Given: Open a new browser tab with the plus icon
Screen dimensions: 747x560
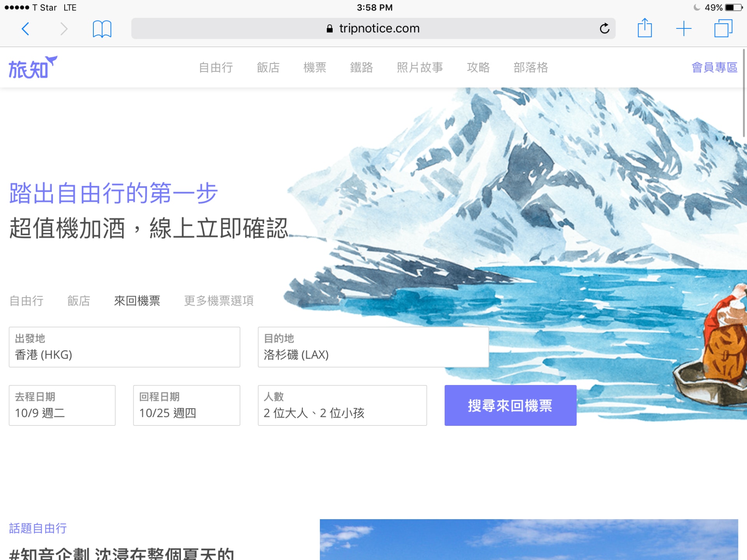Looking at the screenshot, I should click(684, 28).
